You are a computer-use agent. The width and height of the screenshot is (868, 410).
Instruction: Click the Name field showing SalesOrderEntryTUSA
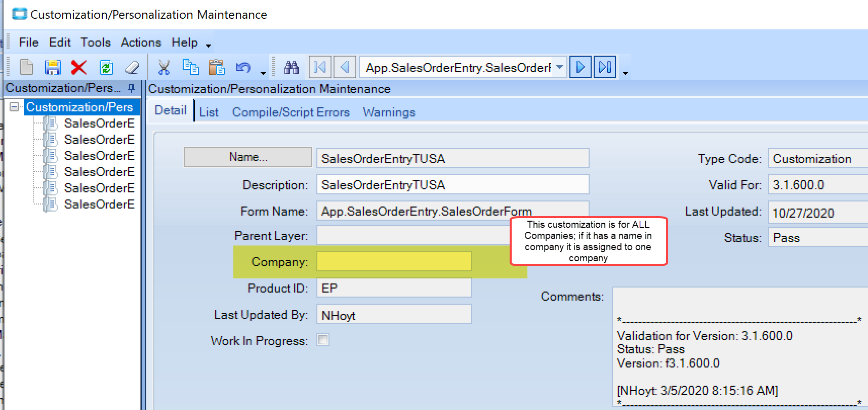[x=453, y=158]
